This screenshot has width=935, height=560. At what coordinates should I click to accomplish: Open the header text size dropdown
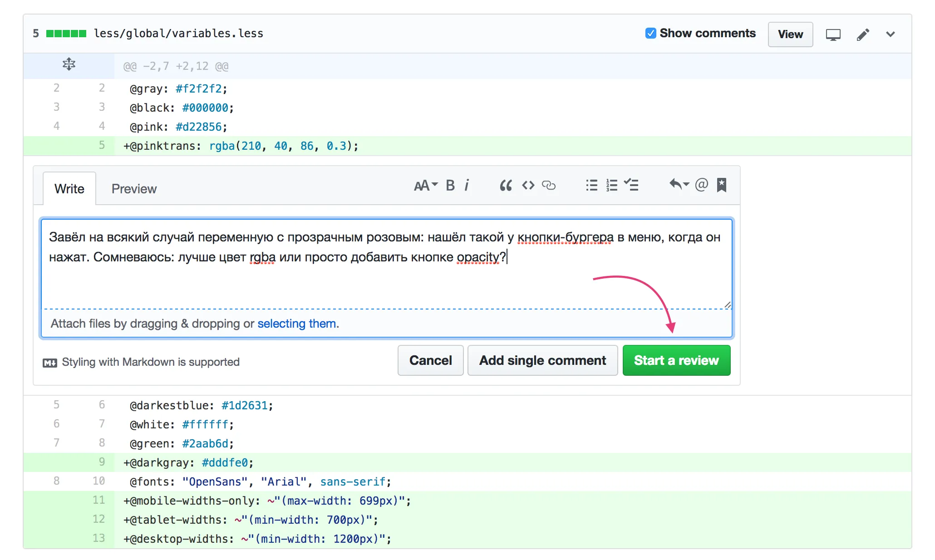tap(425, 185)
